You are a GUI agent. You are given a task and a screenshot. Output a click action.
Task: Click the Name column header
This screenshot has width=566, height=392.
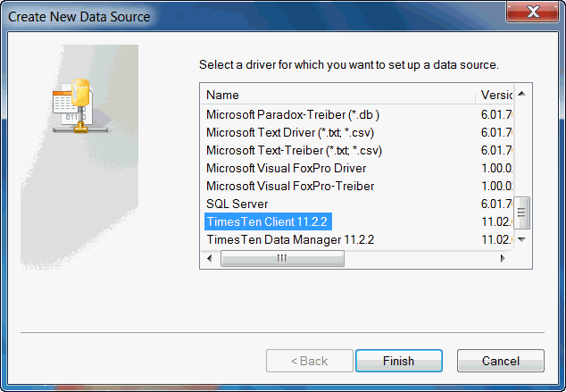pos(339,95)
